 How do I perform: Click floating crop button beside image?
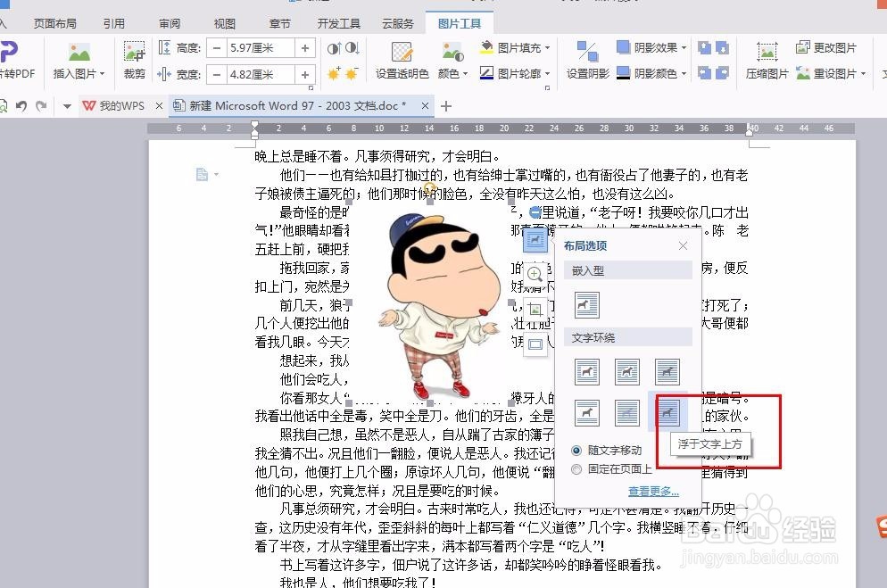[x=535, y=310]
